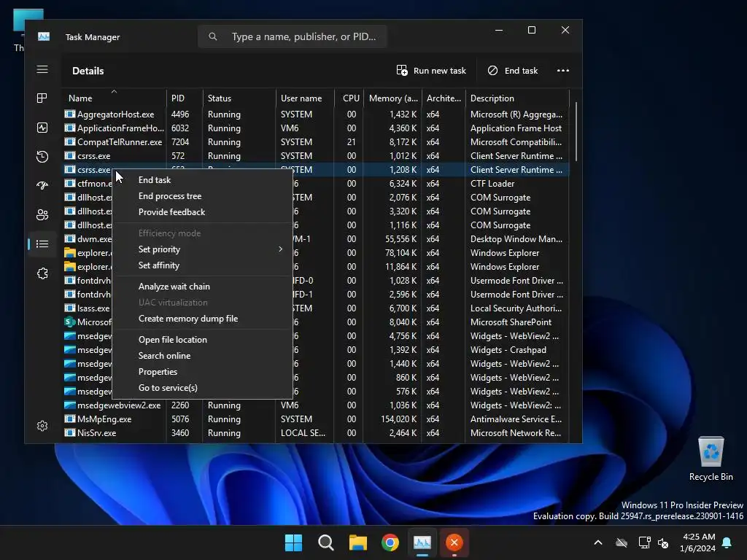Select Set affinity in context menu
747x560 pixels.
[x=203, y=265]
